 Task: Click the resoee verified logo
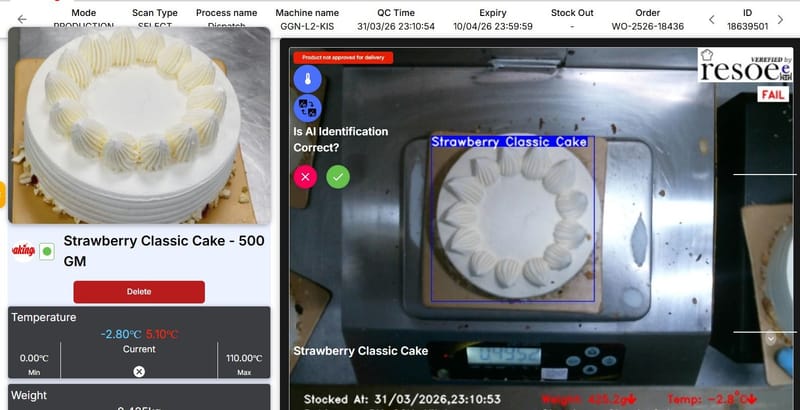click(746, 65)
